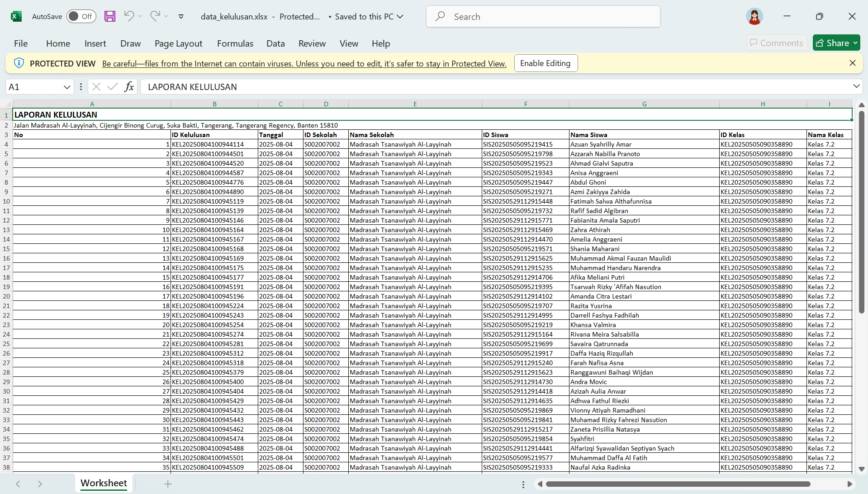Click the Enter checkmark beside the formula bar

coord(112,86)
